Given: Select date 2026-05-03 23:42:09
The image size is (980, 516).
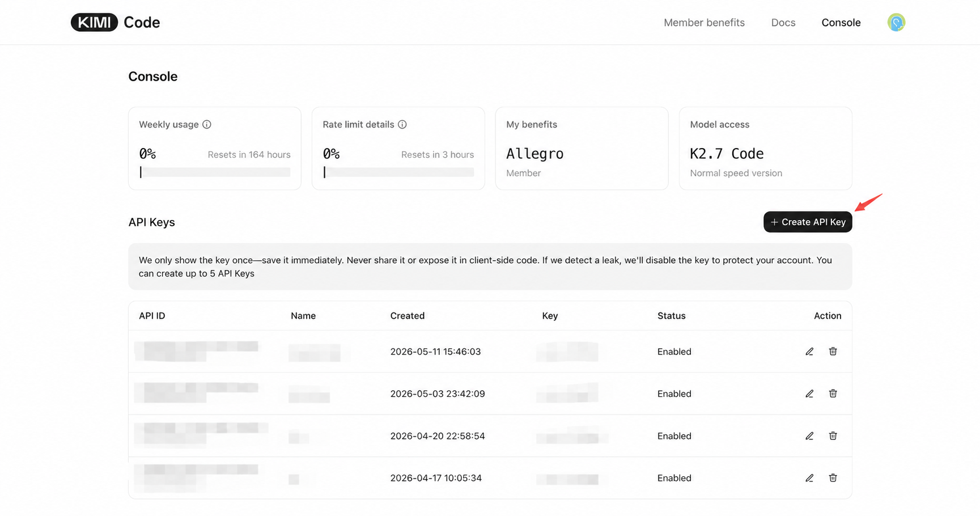Looking at the screenshot, I should pos(438,394).
